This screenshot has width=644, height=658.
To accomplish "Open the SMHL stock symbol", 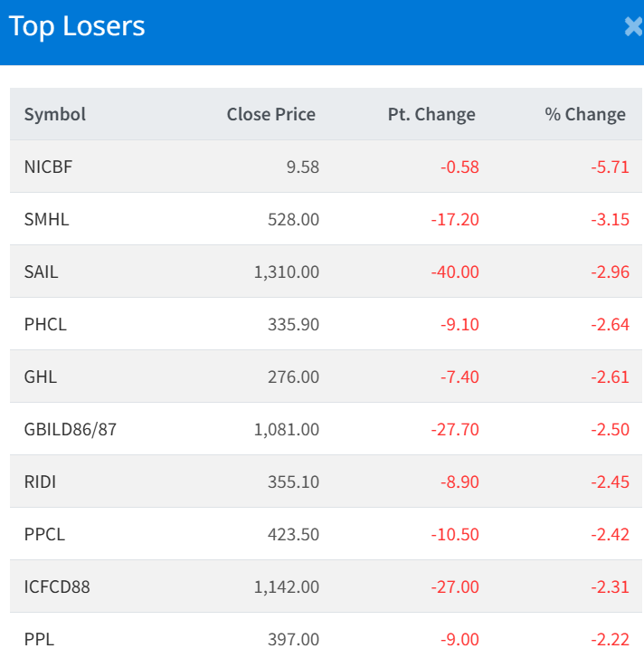I will pyautogui.click(x=46, y=219).
